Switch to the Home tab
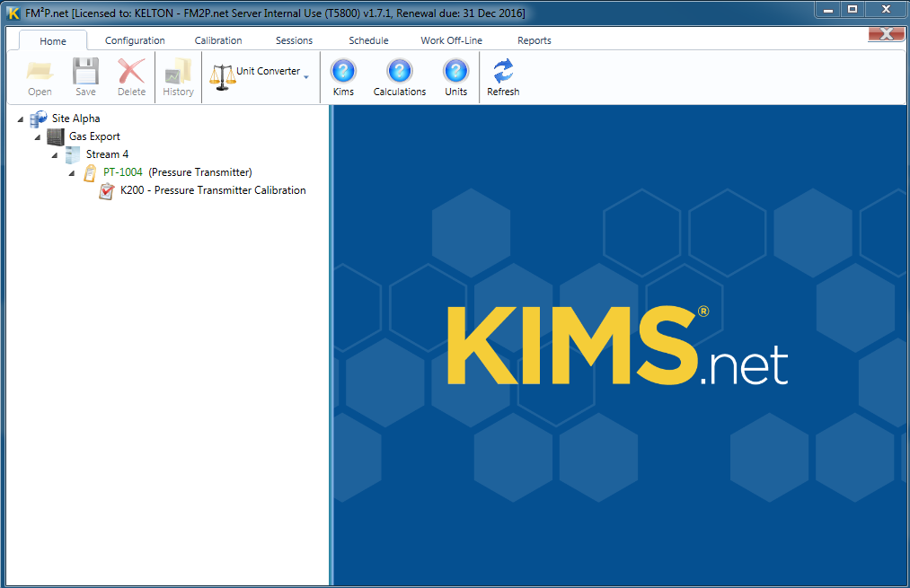The width and height of the screenshot is (910, 588). [53, 41]
